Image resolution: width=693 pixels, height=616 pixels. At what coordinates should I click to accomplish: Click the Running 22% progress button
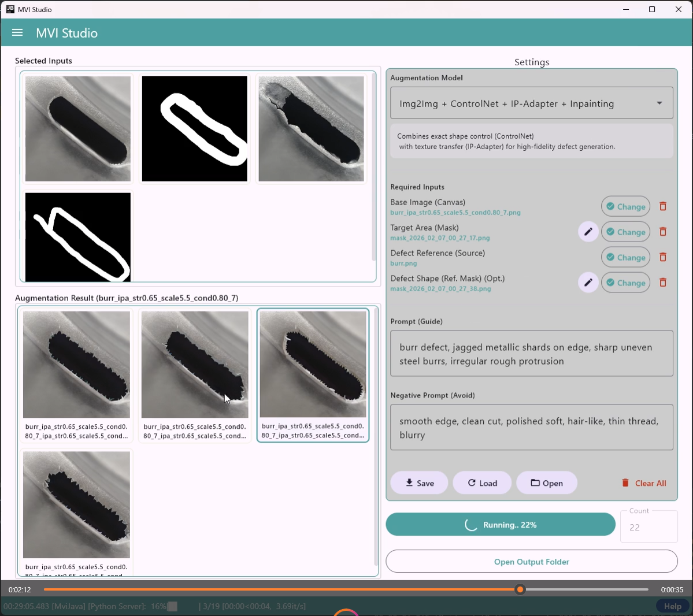pyautogui.click(x=501, y=525)
